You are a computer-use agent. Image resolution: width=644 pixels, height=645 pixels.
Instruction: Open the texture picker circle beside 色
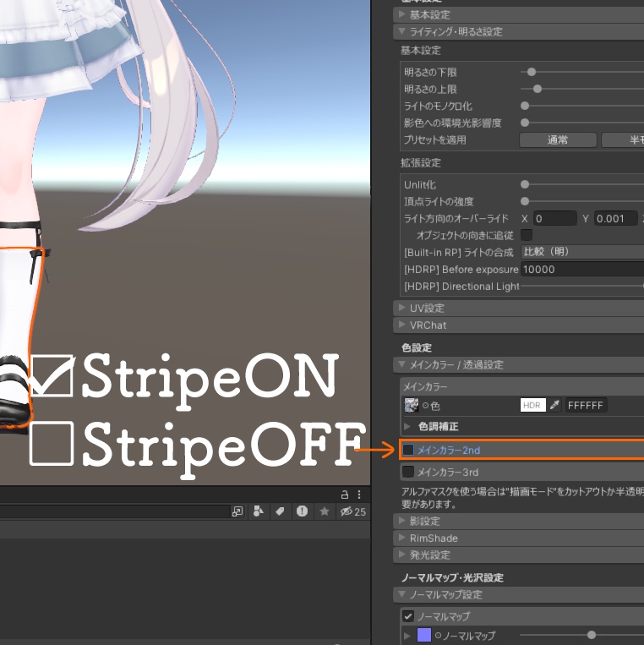tap(425, 406)
